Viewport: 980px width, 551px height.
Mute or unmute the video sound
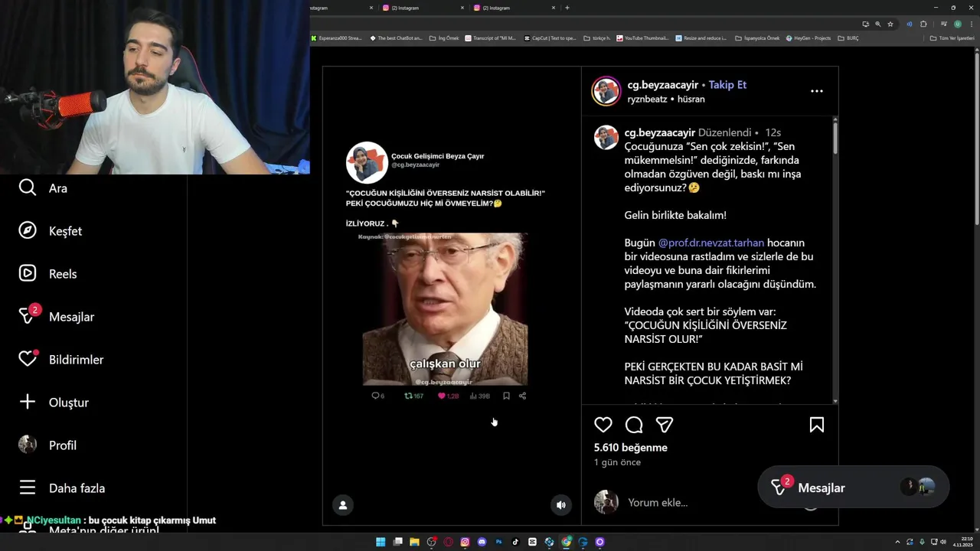pos(561,505)
